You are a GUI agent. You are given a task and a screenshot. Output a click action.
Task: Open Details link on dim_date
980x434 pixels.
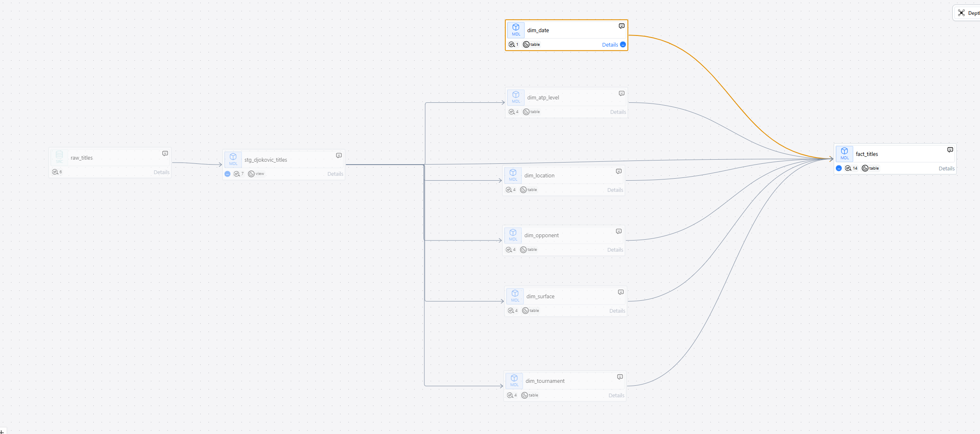[x=610, y=45]
